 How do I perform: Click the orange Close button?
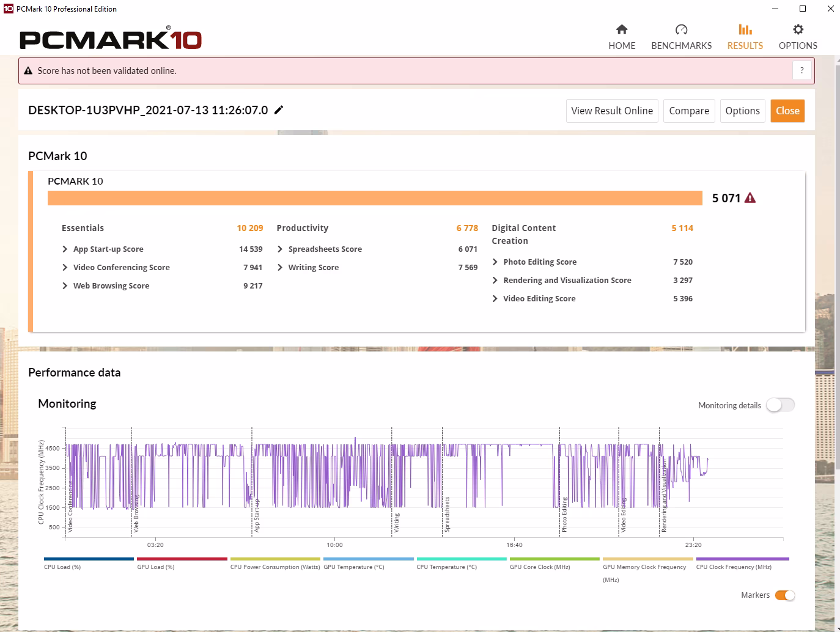click(x=787, y=111)
